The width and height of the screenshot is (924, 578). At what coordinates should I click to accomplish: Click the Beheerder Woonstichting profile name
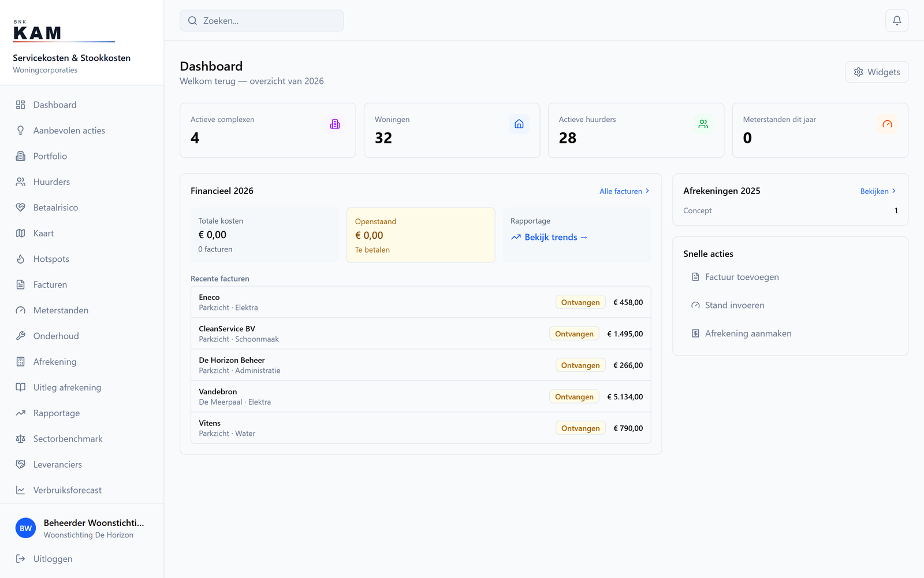pos(94,523)
